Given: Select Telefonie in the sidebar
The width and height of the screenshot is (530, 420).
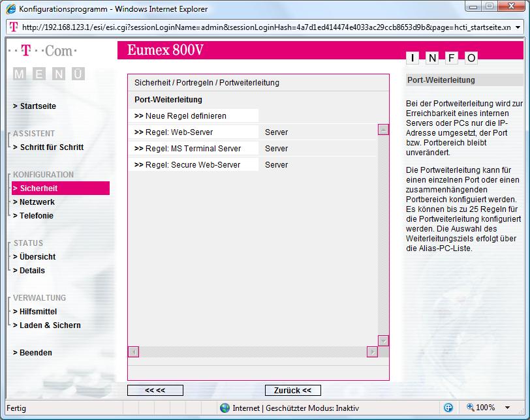Looking at the screenshot, I should [37, 216].
